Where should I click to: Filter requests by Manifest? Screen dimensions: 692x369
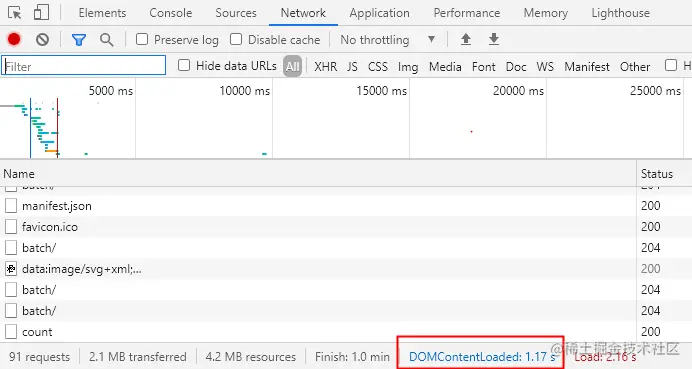tap(587, 67)
